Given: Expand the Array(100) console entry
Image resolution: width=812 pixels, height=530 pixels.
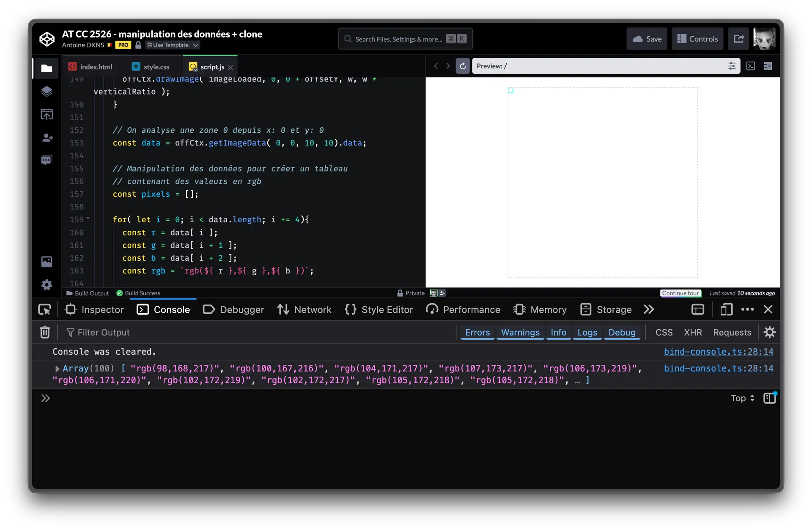Looking at the screenshot, I should pos(57,369).
